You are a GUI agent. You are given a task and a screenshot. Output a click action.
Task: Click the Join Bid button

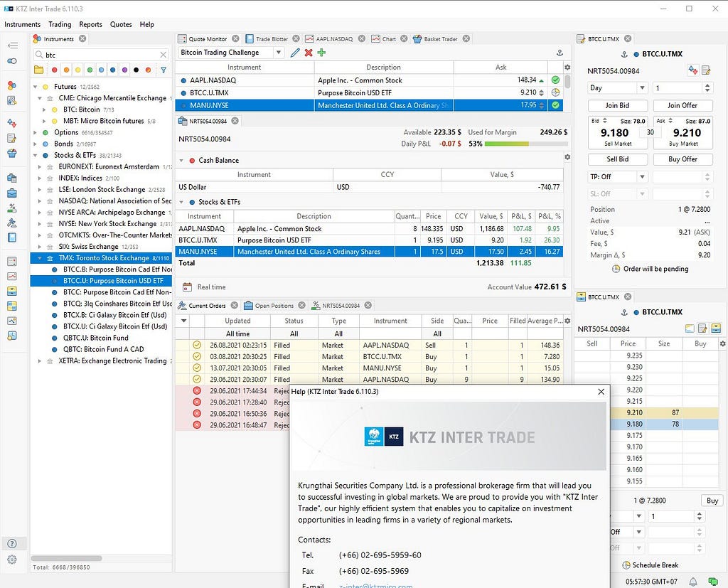click(618, 105)
